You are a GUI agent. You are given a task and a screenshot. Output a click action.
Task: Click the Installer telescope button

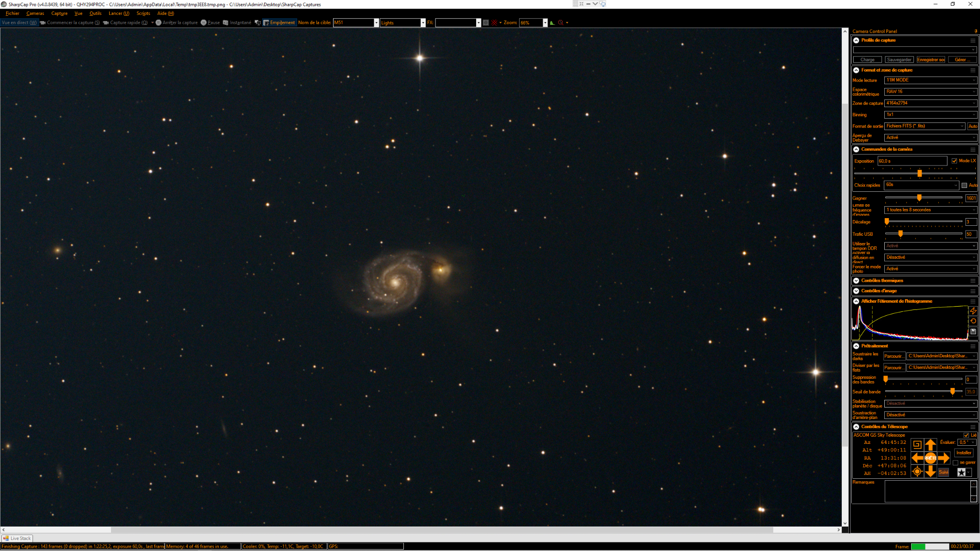click(964, 453)
